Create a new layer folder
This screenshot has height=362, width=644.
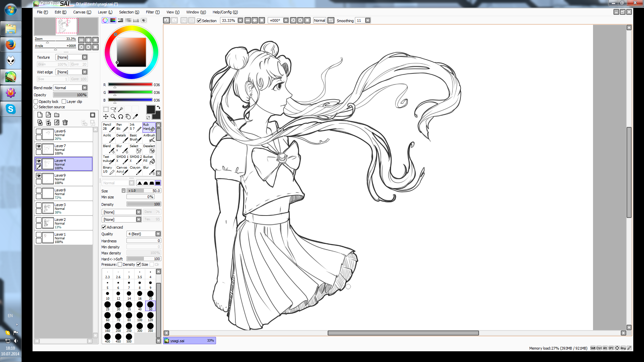(57, 115)
